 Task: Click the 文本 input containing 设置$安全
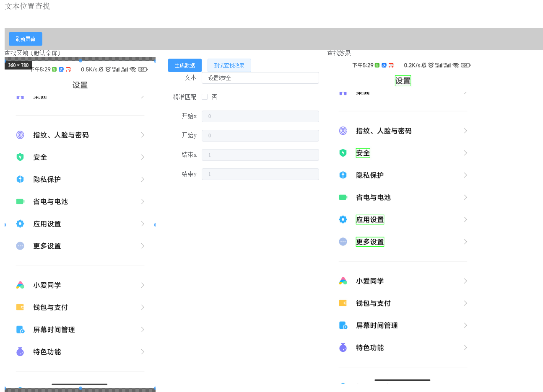pyautogui.click(x=260, y=78)
